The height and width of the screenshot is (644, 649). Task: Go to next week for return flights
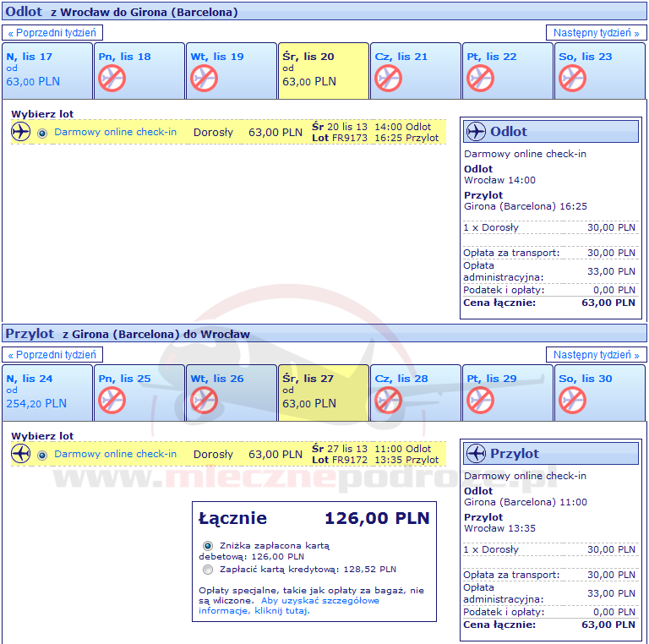click(x=596, y=355)
